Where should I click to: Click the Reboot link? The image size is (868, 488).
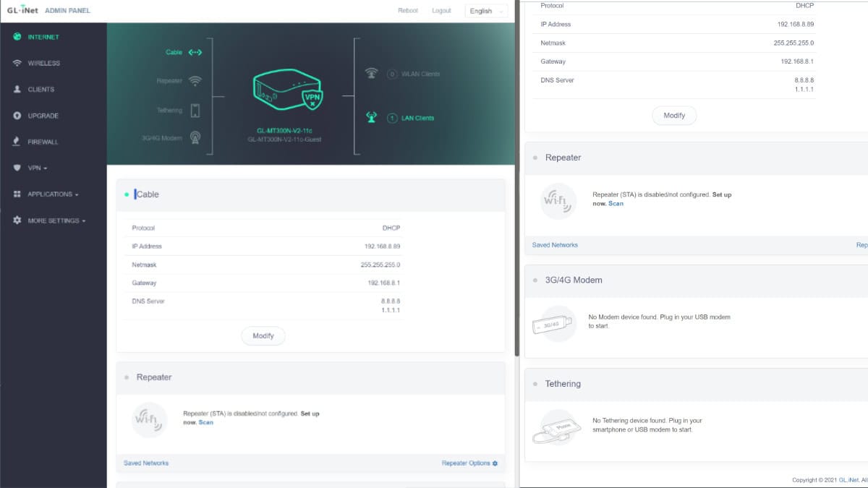click(408, 11)
